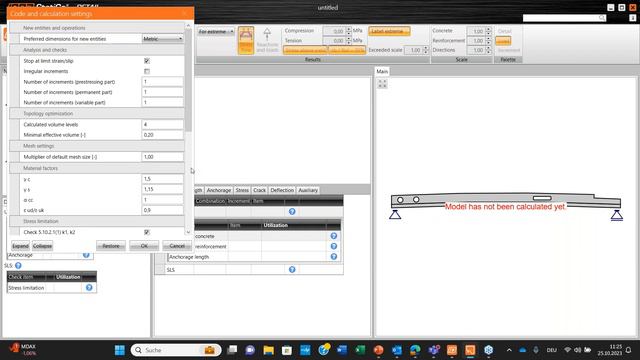
Task: Click the settings dialog vertical scrollbar
Action: [x=188, y=80]
